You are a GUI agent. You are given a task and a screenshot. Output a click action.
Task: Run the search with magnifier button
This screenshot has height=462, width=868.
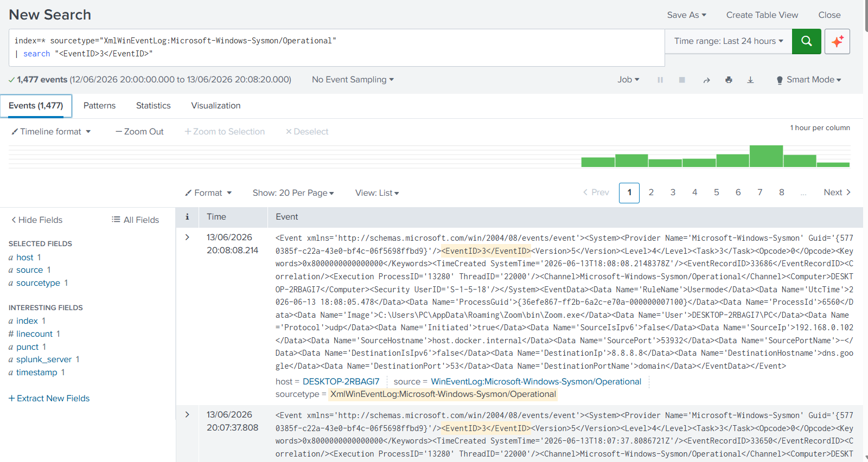[806, 41]
